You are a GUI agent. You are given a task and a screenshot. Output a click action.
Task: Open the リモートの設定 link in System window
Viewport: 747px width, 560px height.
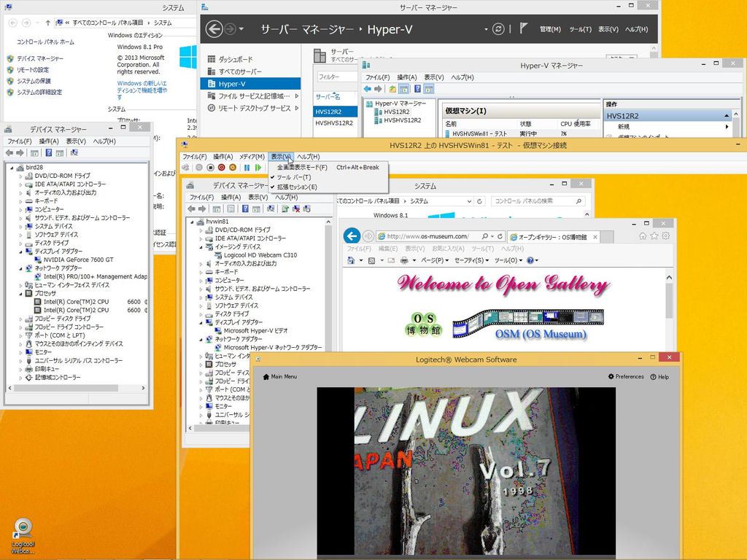click(x=33, y=69)
